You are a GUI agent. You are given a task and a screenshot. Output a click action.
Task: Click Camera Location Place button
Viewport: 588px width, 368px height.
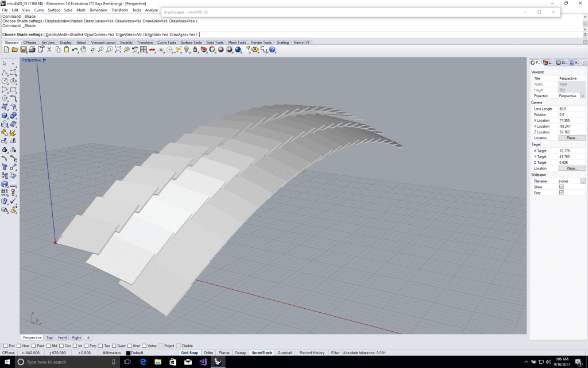571,138
